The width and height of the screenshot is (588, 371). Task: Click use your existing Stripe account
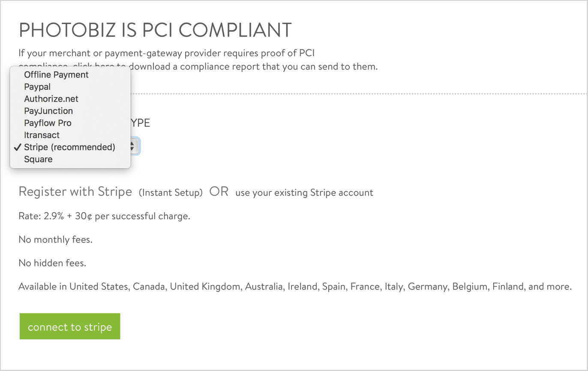pos(304,193)
